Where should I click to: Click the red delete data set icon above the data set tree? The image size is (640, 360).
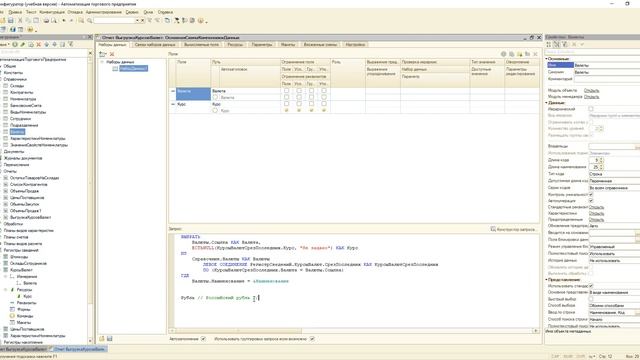[x=112, y=54]
